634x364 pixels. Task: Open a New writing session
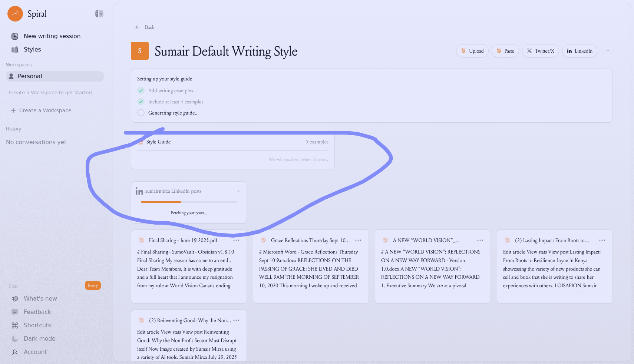(x=52, y=36)
